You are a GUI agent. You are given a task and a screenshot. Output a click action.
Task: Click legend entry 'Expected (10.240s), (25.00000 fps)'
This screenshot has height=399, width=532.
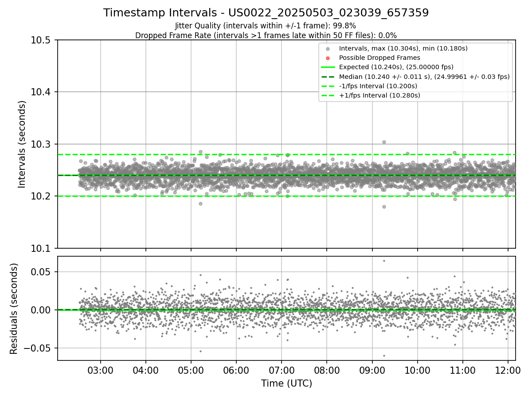click(x=396, y=67)
